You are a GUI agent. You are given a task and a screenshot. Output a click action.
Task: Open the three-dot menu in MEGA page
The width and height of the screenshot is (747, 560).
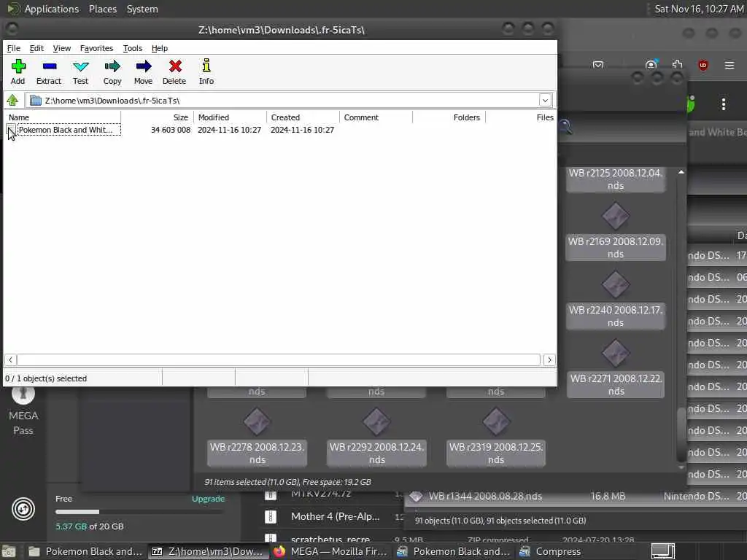pyautogui.click(x=724, y=104)
